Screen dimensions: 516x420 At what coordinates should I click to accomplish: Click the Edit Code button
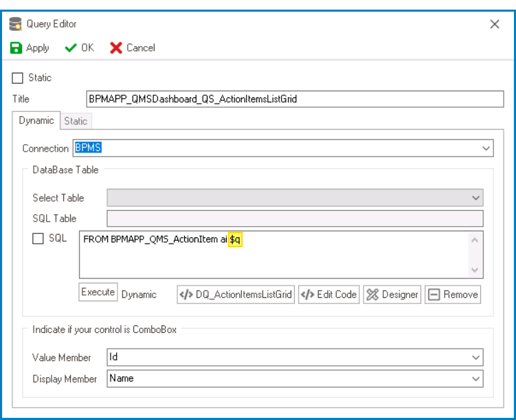point(328,294)
